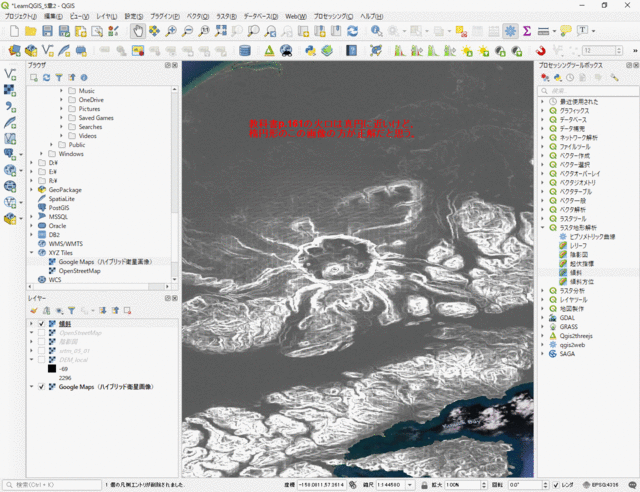Enable the OpenStreetMap layer checkbox
Viewport: 640px width, 492px height.
pos(41,333)
